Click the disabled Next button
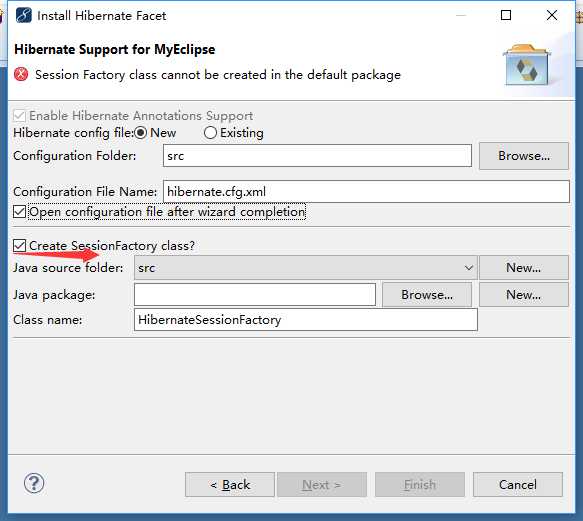The height and width of the screenshot is (521, 583). pyautogui.click(x=322, y=485)
